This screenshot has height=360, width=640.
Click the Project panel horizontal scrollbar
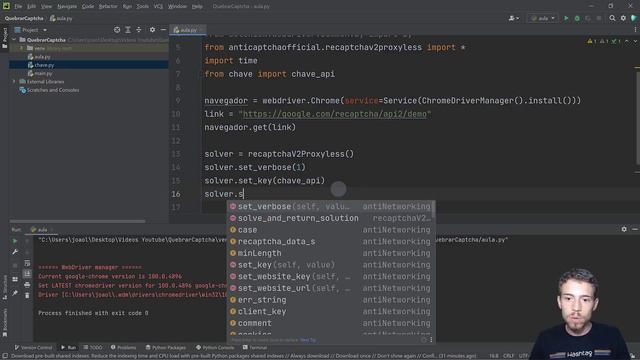78,221
